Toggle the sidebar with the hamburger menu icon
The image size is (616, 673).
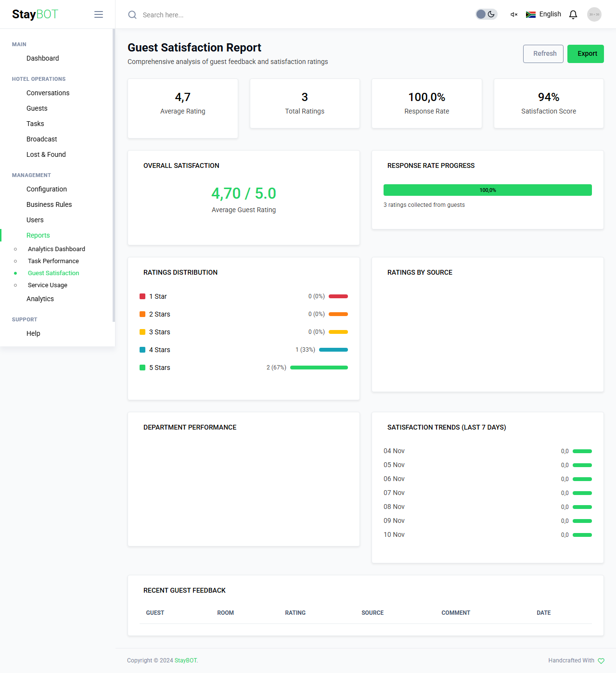pos(99,14)
